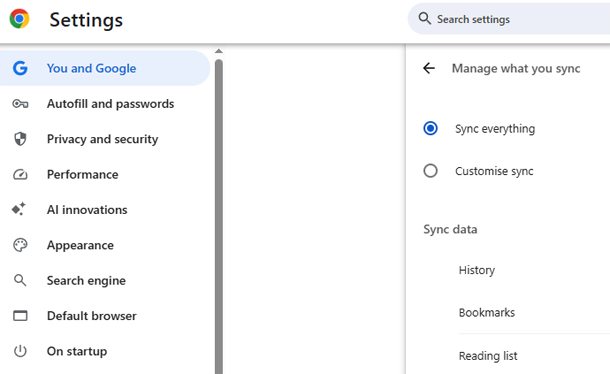This screenshot has height=374, width=610.
Task: Select the Sync everything radio button
Action: point(430,128)
